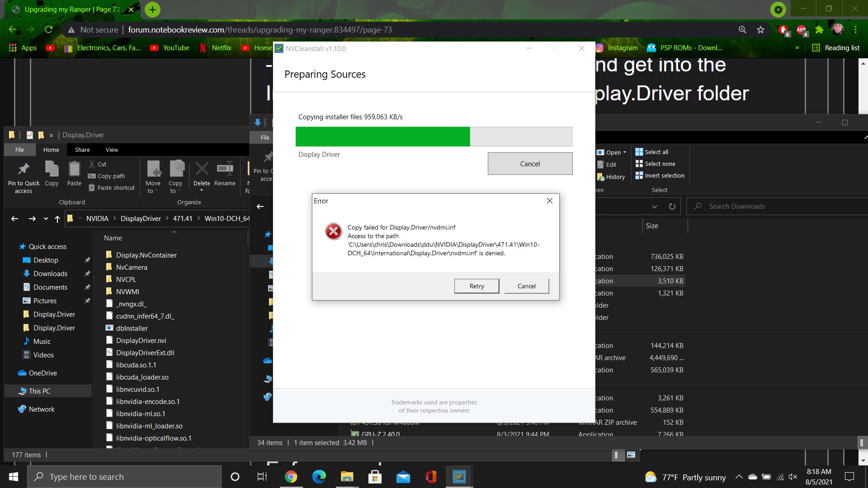Click the Cut scissors icon
Image resolution: width=868 pixels, height=488 pixels.
(92, 164)
